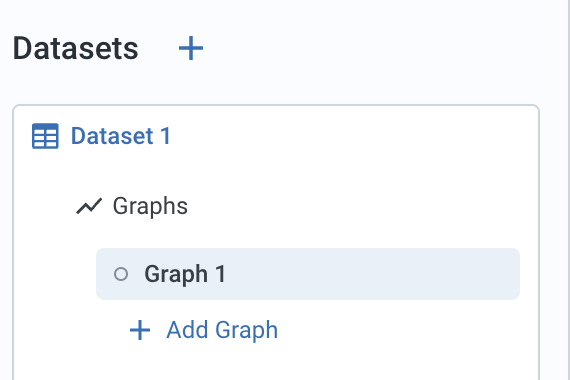Viewport: 570px width, 380px height.
Task: Click the Graphs section label
Action: coord(150,206)
